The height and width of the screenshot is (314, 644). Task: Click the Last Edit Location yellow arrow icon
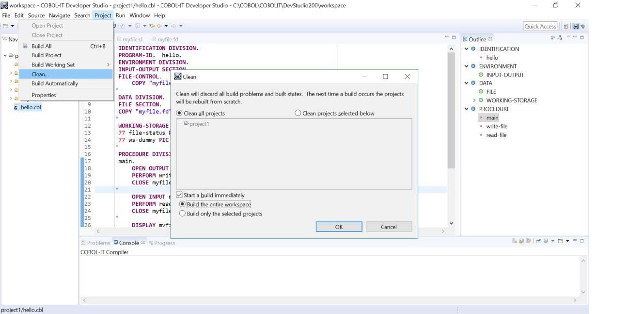point(152,26)
